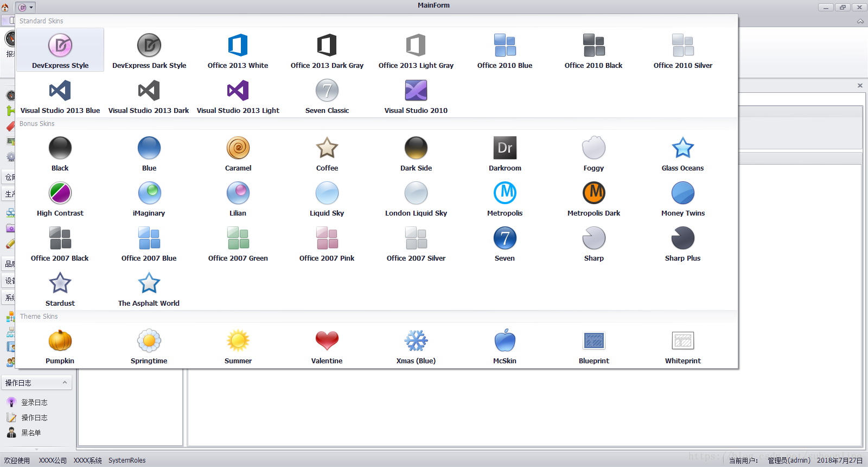Choose the Sharp skin
The image size is (868, 467).
(594, 243)
